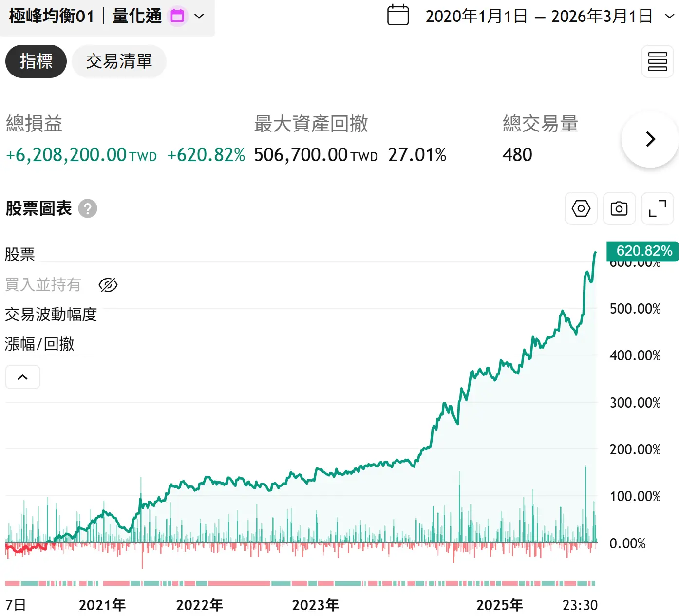
Task: Open the stacked lines menu icon at top right
Action: point(657,61)
